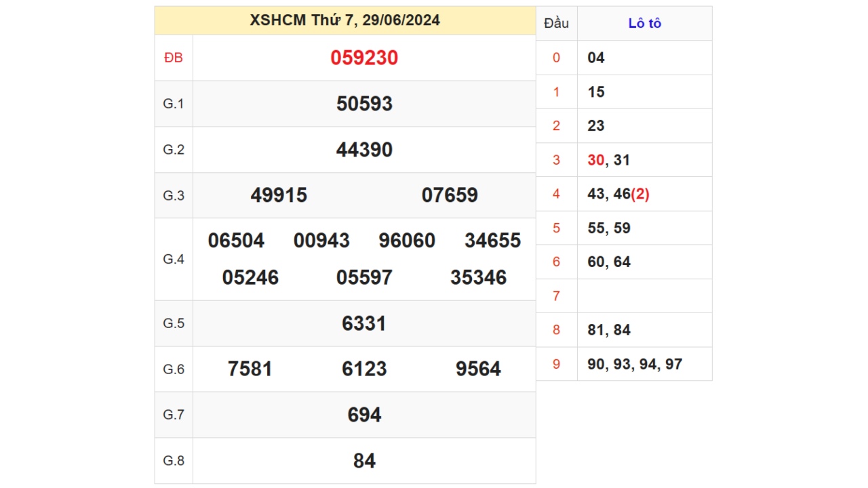This screenshot has width=868, height=488.
Task: Select sixth prize number 9564
Action: (x=479, y=369)
